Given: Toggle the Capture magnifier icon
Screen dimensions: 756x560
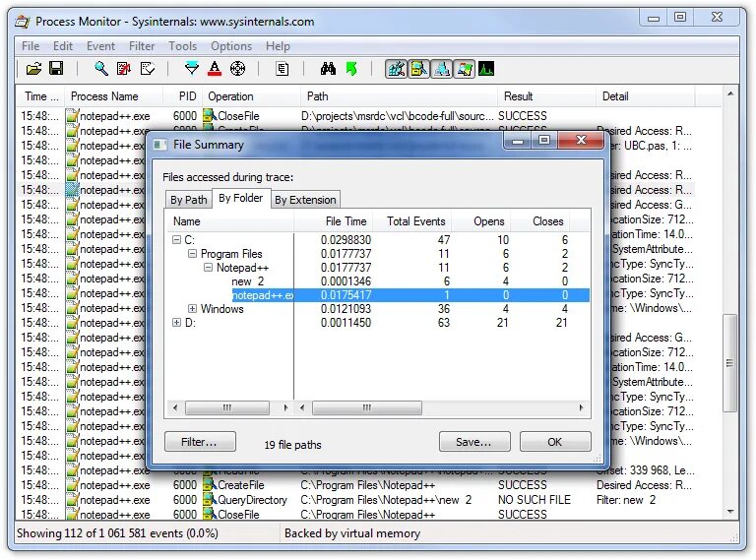Looking at the screenshot, I should [x=100, y=69].
